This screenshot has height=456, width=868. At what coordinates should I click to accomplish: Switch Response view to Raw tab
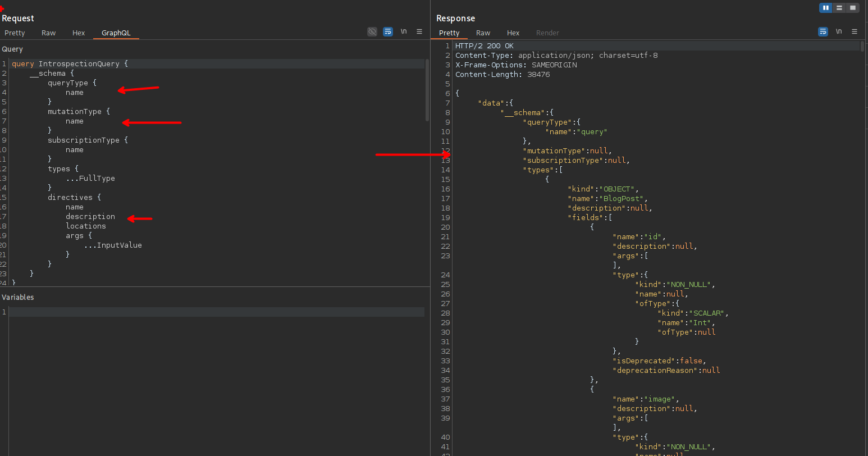(483, 33)
